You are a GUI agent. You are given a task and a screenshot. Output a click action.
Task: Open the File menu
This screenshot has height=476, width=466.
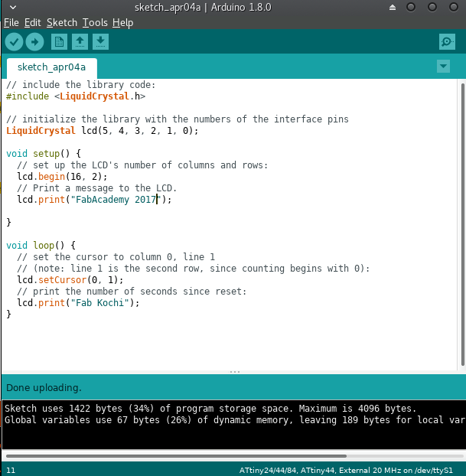11,23
